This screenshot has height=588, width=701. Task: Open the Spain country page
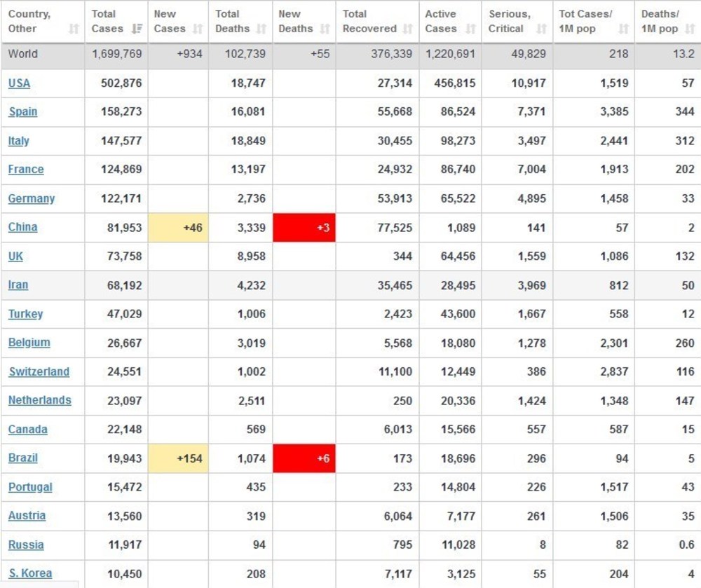pos(22,111)
